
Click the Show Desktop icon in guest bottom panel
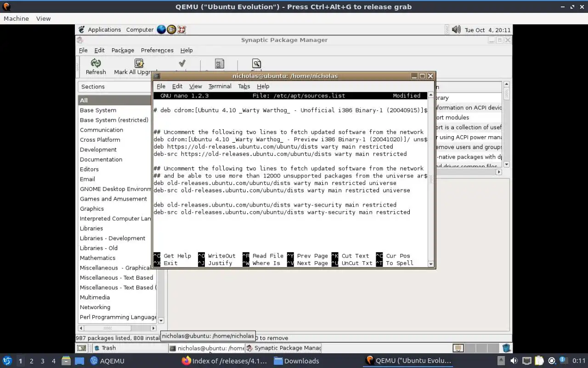click(81, 348)
